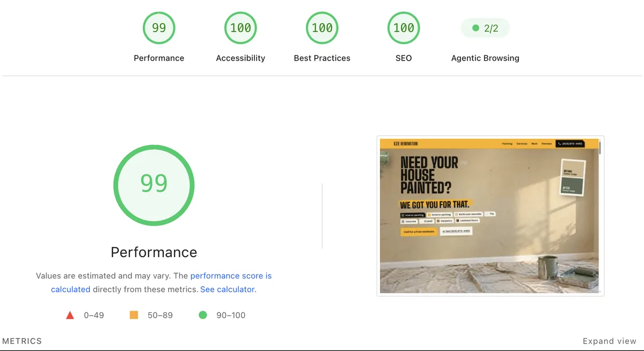Click 'Values are estimated and may vary' text
The width and height of the screenshot is (644, 351).
click(x=104, y=276)
